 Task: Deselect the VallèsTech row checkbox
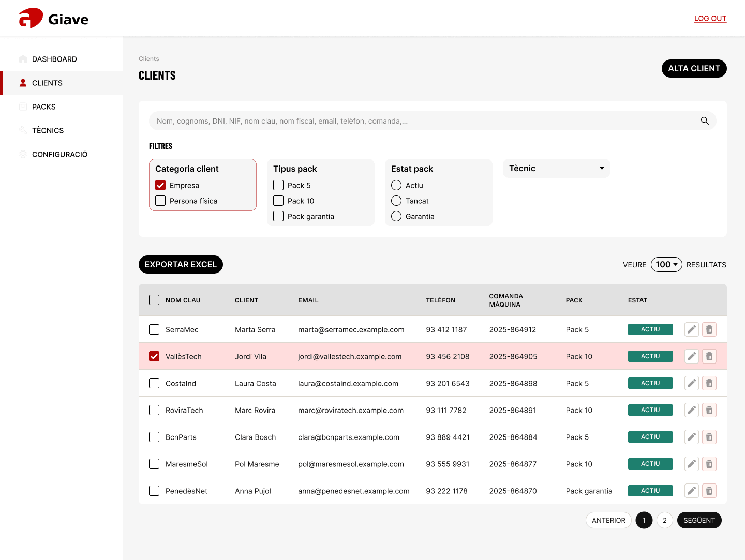click(x=154, y=356)
